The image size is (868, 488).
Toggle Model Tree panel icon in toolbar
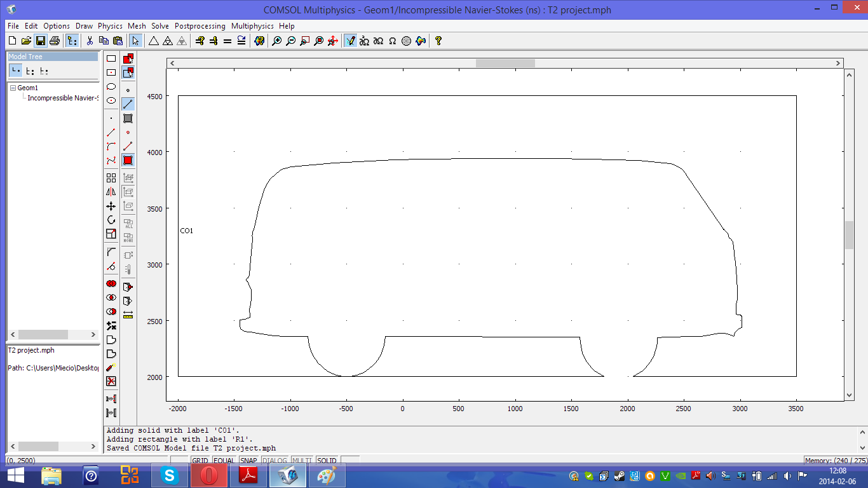[x=72, y=41]
